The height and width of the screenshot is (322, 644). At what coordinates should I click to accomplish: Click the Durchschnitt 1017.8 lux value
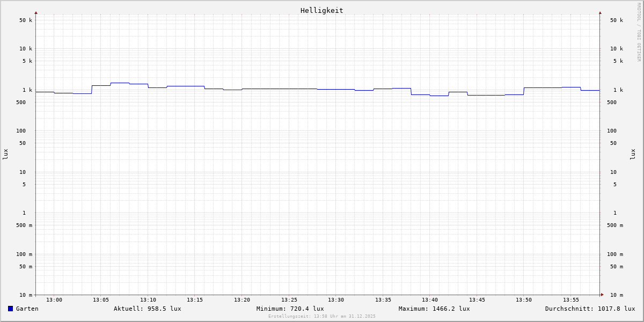pos(590,309)
